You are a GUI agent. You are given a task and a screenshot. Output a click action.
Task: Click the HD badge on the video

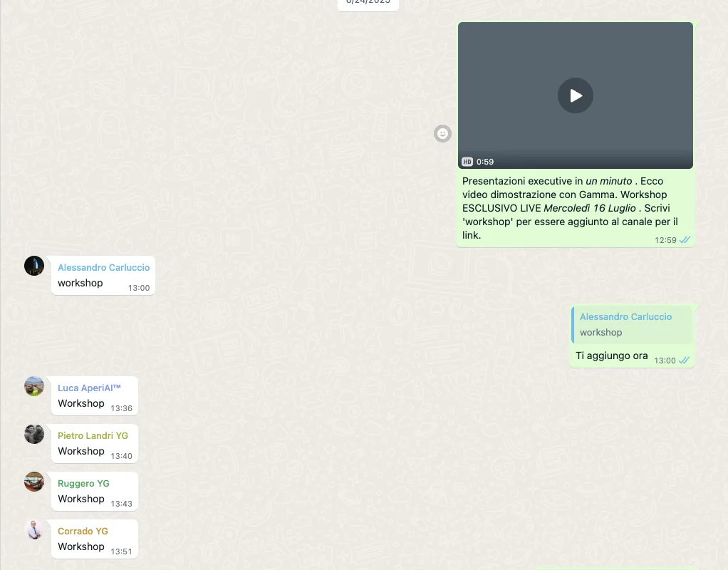(x=467, y=162)
